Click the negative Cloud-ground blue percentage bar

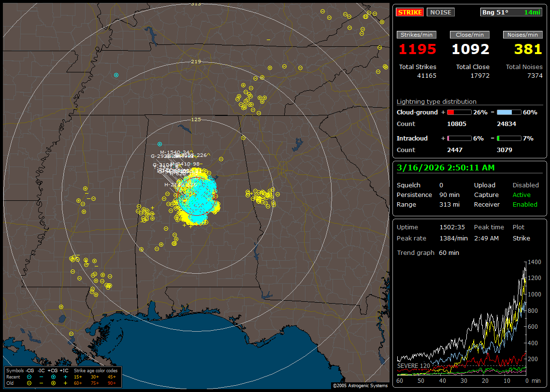509,112
